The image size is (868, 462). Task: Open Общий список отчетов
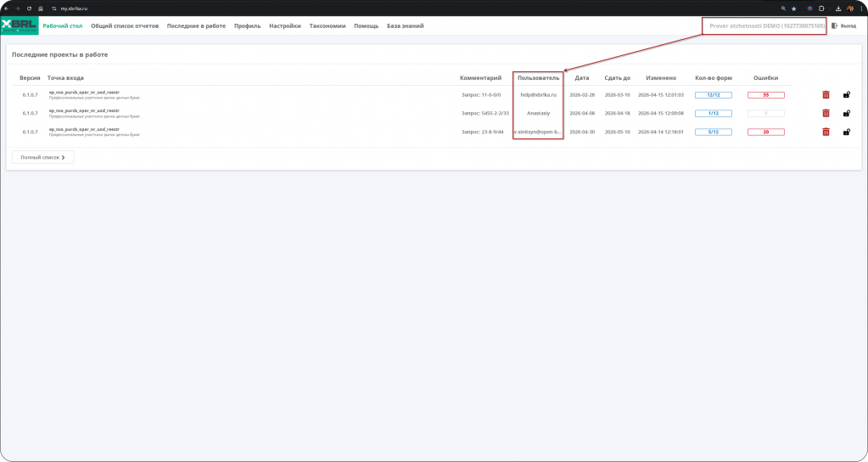coord(125,25)
